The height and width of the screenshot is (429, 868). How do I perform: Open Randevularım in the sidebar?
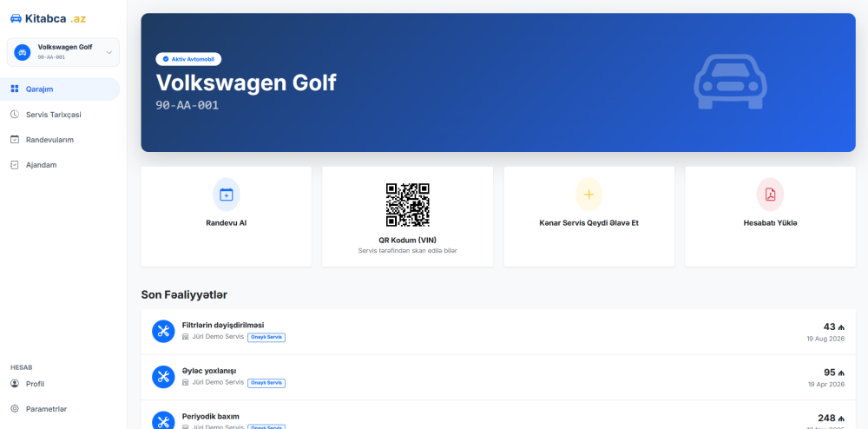(x=60, y=140)
